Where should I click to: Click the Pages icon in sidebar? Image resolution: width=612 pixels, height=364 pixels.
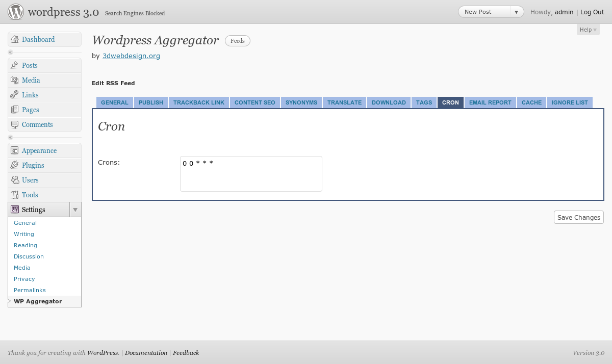(15, 110)
